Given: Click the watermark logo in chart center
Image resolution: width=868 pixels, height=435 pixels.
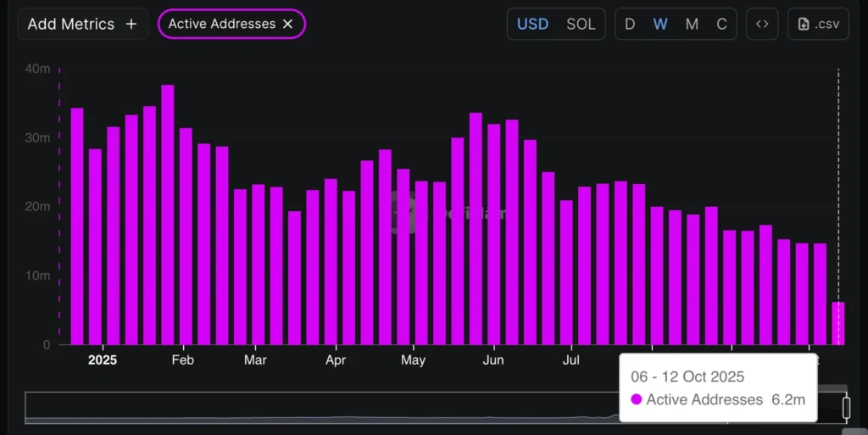Looking at the screenshot, I should pos(404,212).
